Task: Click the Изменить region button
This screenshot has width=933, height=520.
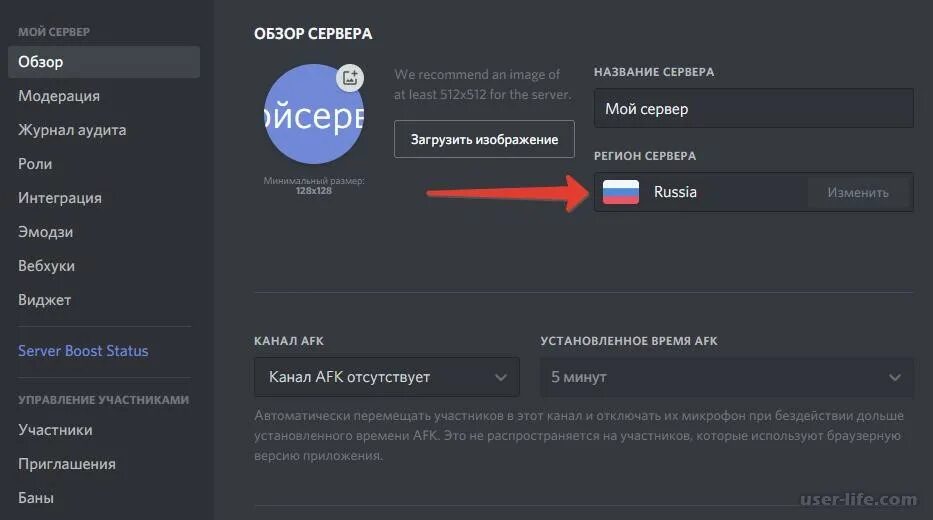Action: [858, 192]
